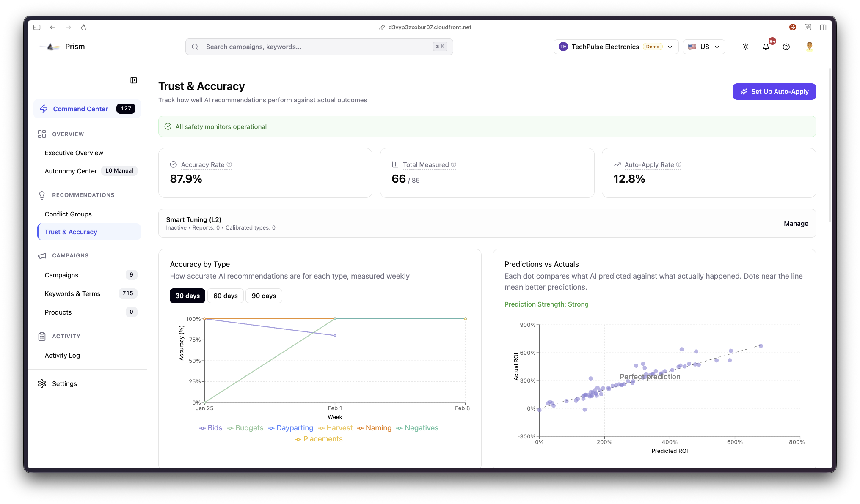Toggle Bids series in chart legend
The height and width of the screenshot is (504, 860).
coord(211,428)
